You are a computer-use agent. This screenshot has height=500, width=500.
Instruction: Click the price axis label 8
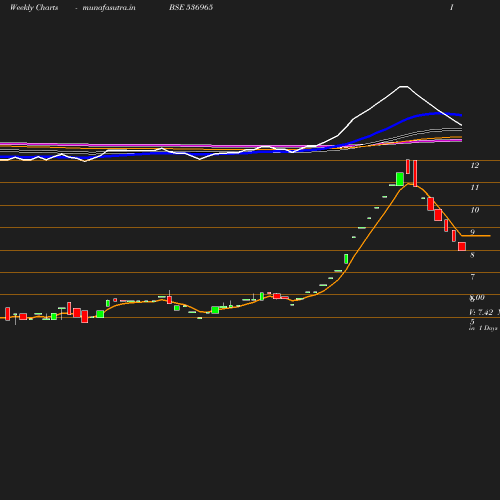coord(472,255)
